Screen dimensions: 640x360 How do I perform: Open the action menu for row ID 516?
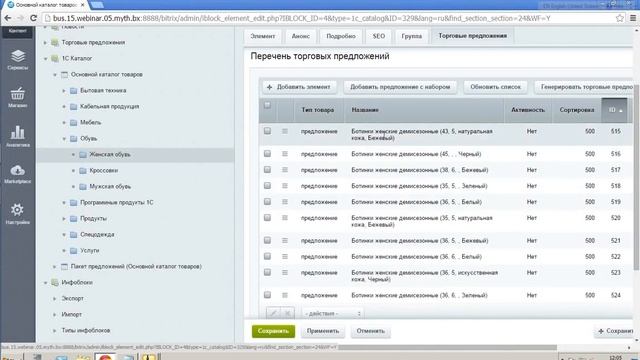[x=285, y=154]
